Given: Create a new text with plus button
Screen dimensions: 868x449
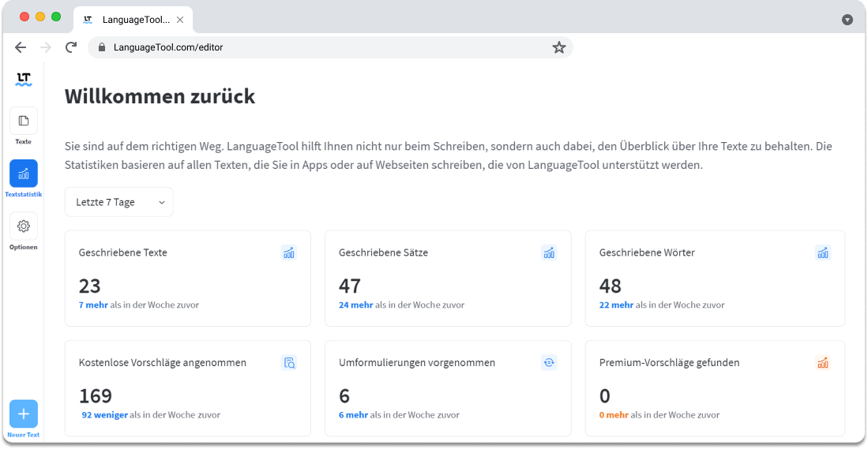Looking at the screenshot, I should 23,413.
